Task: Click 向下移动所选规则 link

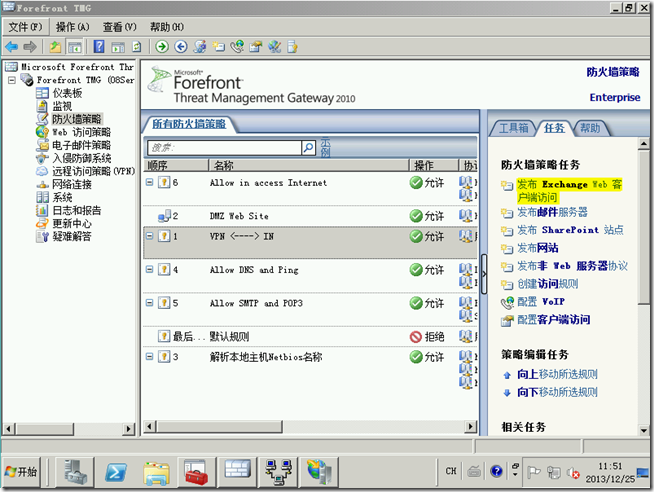Action: pos(557,392)
